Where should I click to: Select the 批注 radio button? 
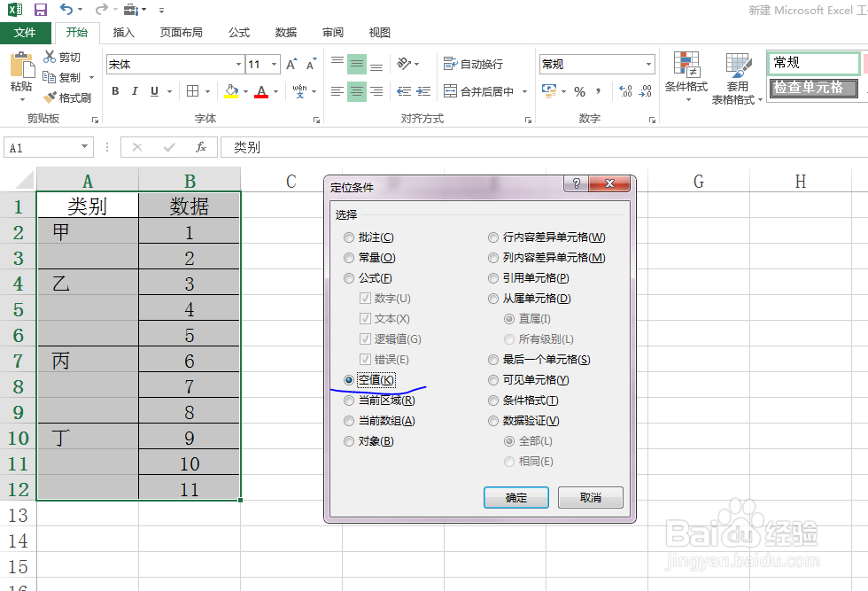pos(348,237)
